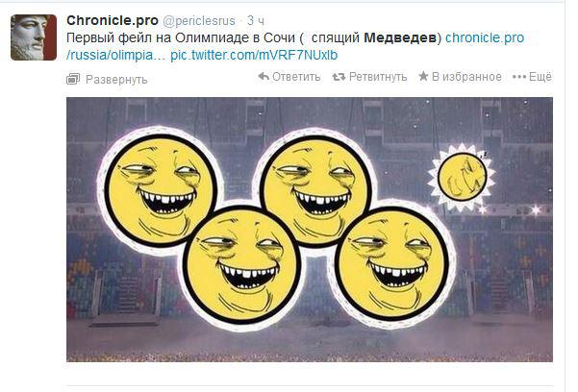Click the reply arrow icon
The height and width of the screenshot is (392, 578).
click(264, 77)
